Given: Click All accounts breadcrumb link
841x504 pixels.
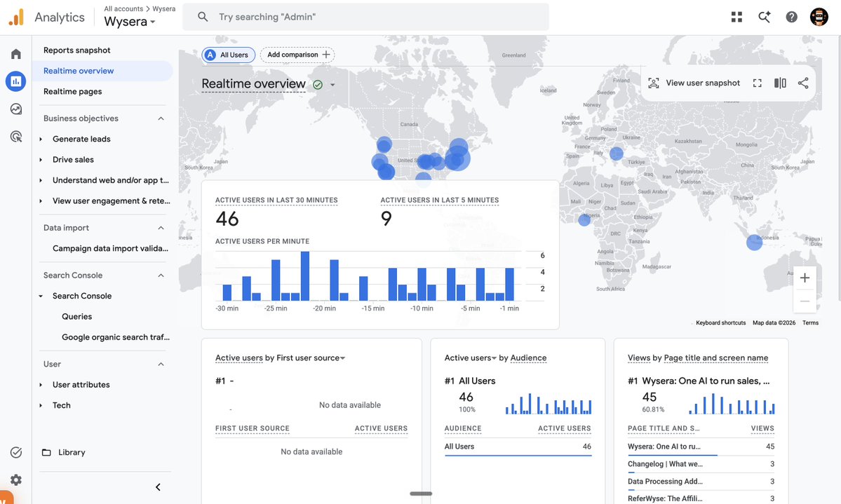Looking at the screenshot, I should 123,8.
